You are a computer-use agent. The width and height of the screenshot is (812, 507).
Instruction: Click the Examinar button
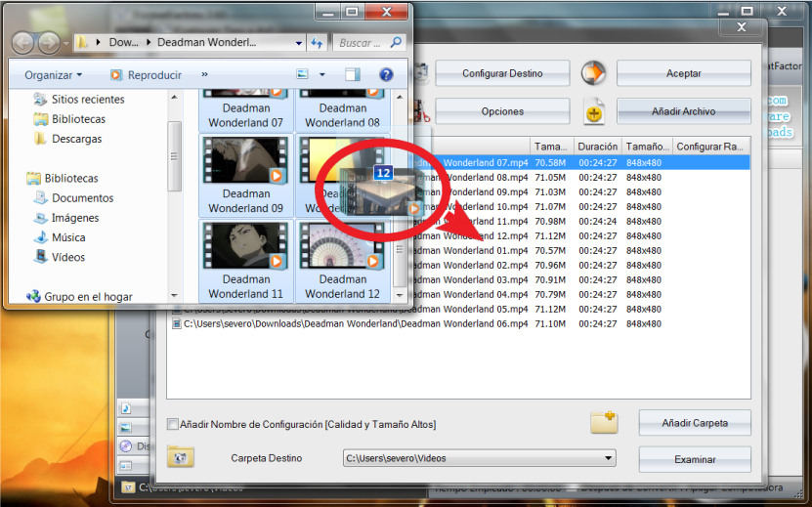(x=695, y=459)
